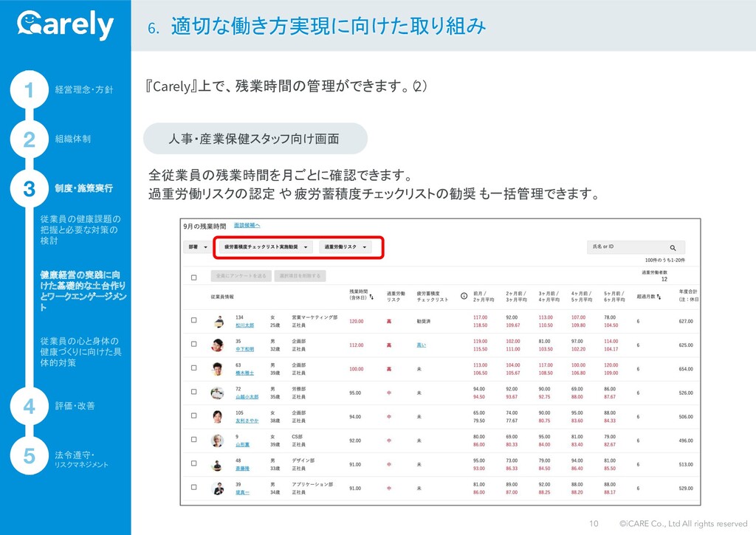
Task: Sort by 超過月数 arrows icon
Action: (x=659, y=297)
